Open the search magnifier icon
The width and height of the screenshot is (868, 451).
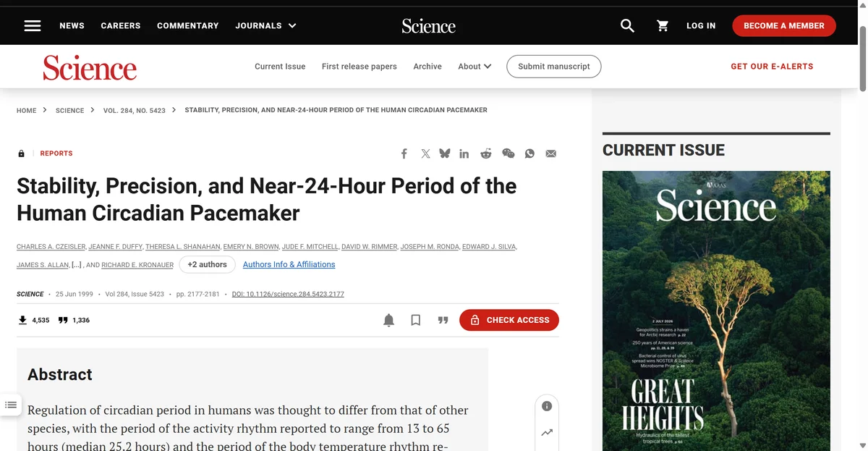click(628, 25)
